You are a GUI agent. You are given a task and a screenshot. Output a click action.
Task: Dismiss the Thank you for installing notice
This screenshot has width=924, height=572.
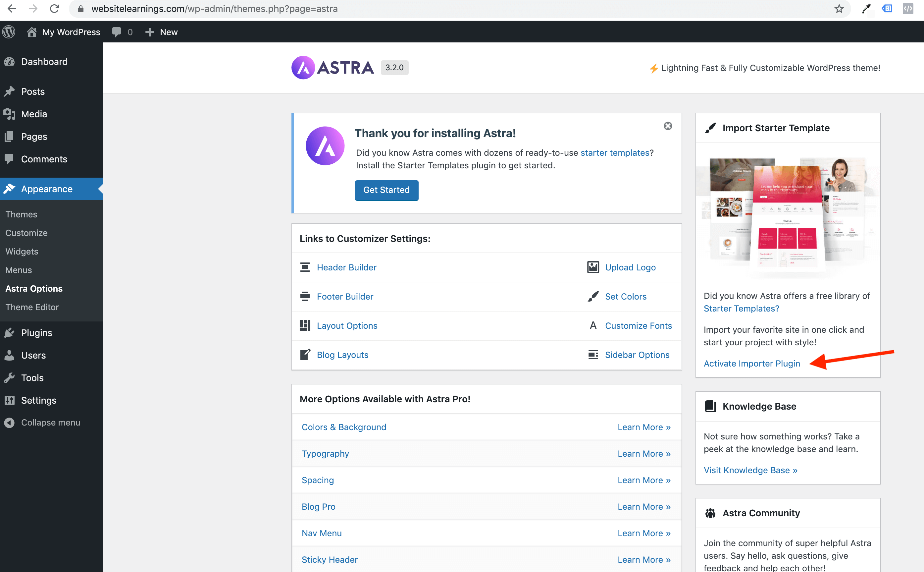668,126
